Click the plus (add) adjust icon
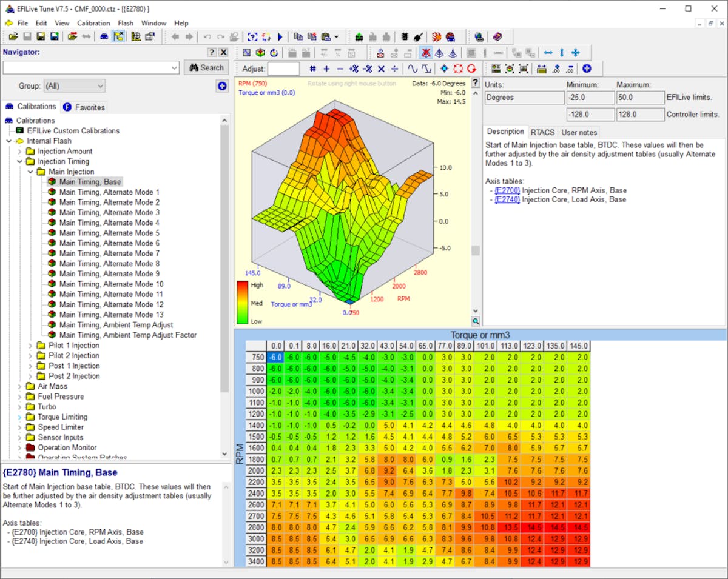 pos(326,69)
